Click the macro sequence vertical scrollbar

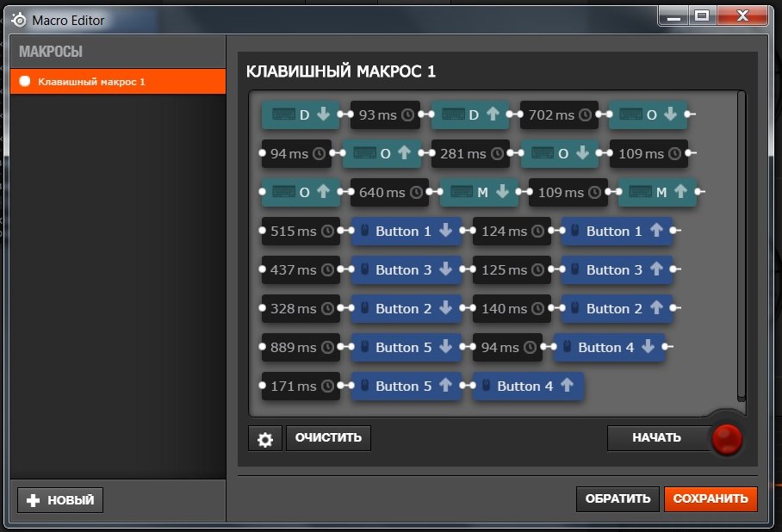click(x=742, y=246)
